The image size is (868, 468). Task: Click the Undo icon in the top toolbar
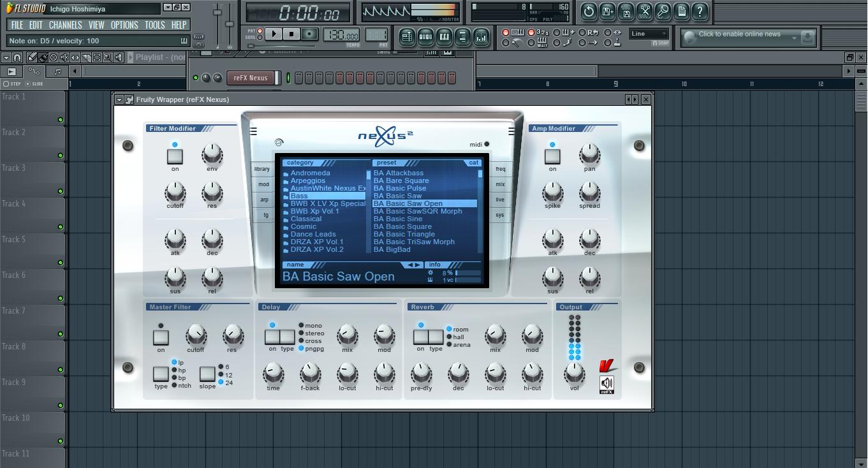point(588,11)
